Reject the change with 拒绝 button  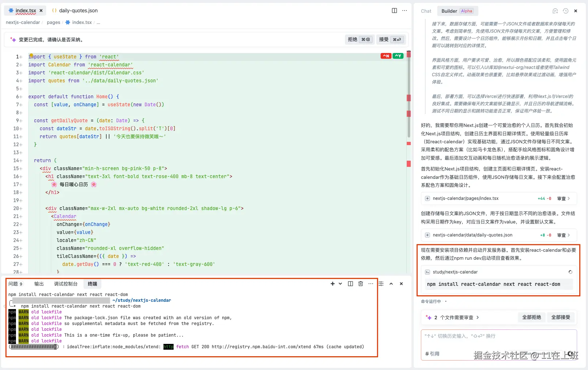point(359,40)
